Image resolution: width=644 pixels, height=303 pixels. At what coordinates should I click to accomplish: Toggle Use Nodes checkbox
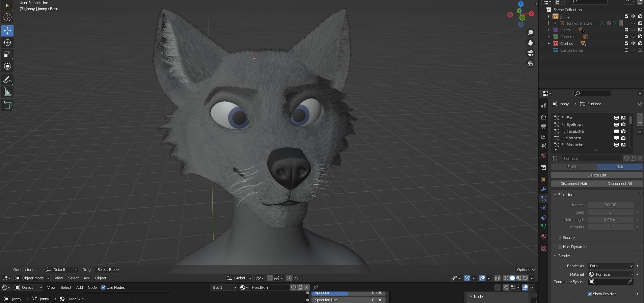pyautogui.click(x=103, y=287)
